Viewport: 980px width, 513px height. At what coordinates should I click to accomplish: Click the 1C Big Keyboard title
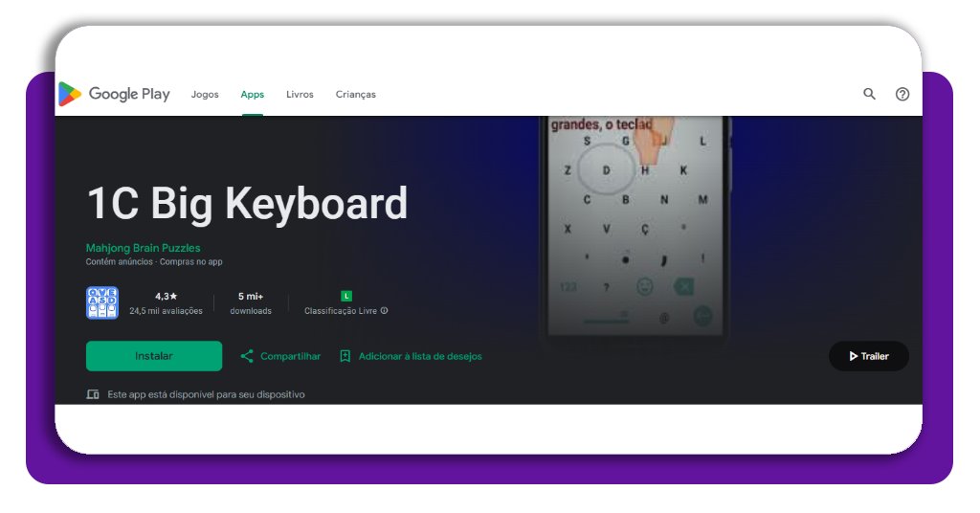pos(247,204)
